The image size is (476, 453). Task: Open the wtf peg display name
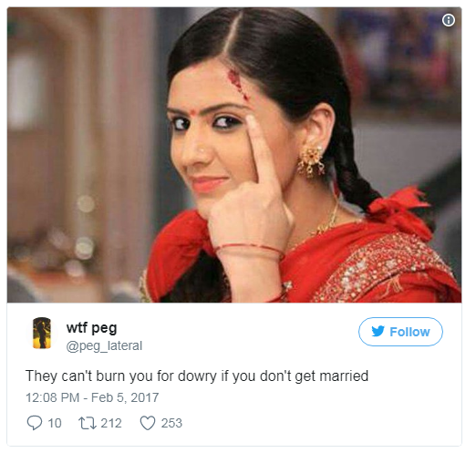pyautogui.click(x=91, y=328)
